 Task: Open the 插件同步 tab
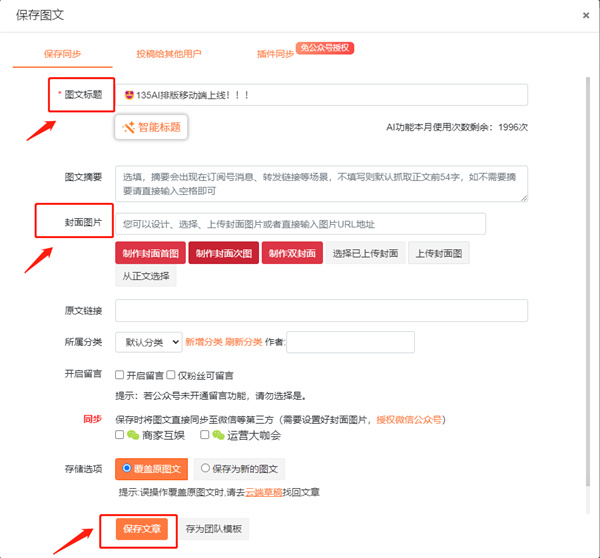pyautogui.click(x=275, y=54)
